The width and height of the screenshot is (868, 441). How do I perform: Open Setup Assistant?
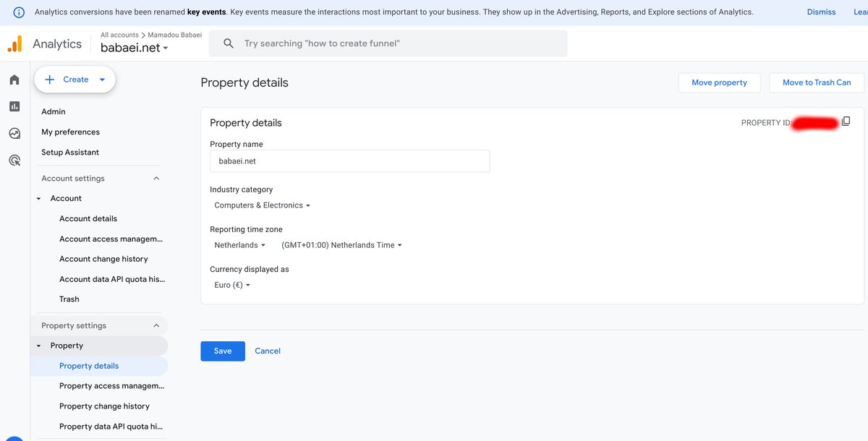click(x=70, y=152)
